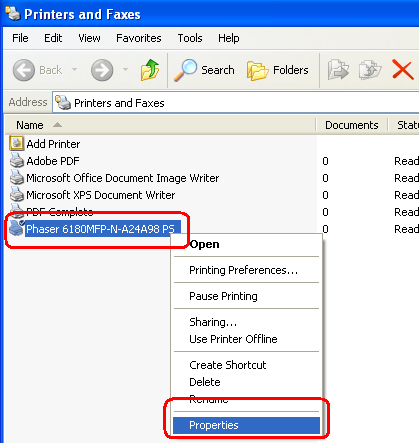Image resolution: width=419 pixels, height=443 pixels.
Task: Select the Adobe PDF printer name
Action: pyautogui.click(x=53, y=161)
